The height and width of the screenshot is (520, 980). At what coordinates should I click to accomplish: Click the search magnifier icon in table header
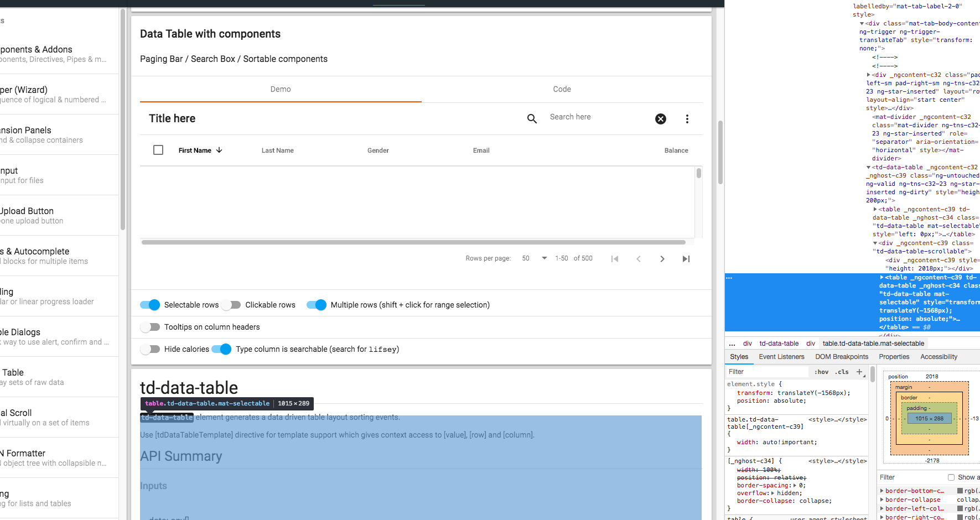[x=532, y=119]
